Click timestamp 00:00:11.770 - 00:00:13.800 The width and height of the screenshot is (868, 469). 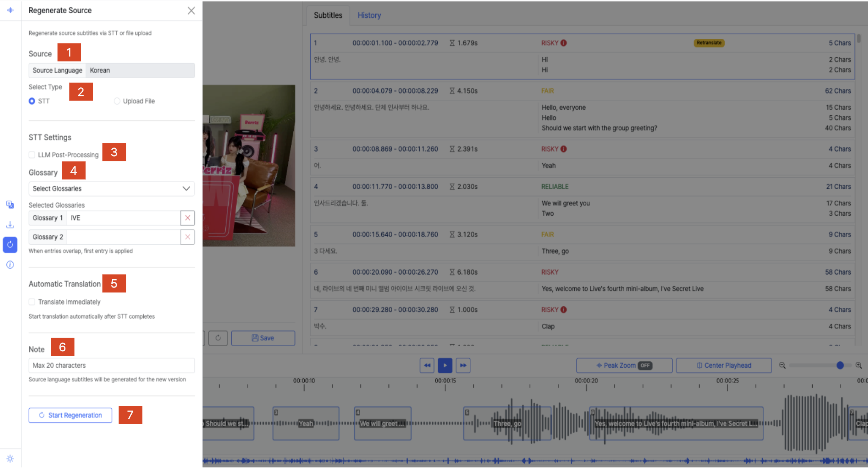point(395,187)
